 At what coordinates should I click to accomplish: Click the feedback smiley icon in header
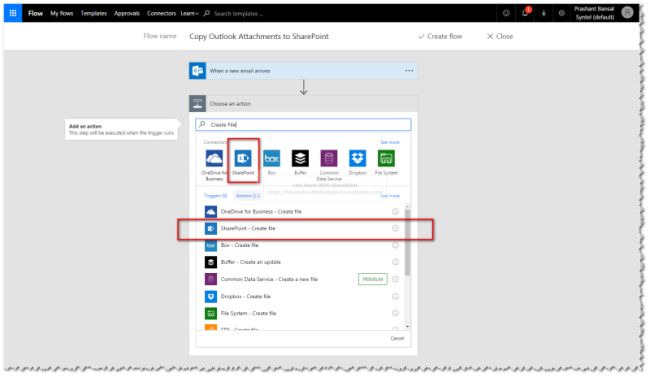[x=506, y=13]
